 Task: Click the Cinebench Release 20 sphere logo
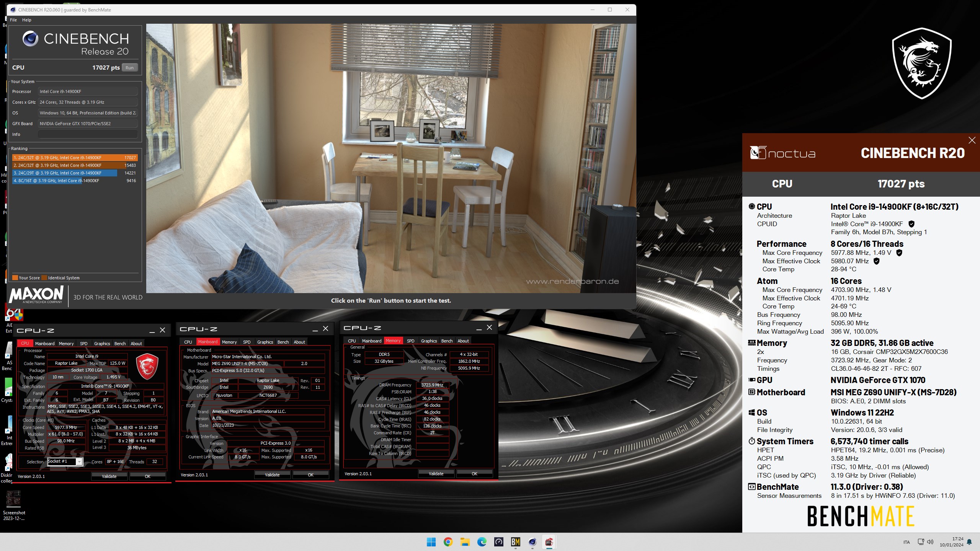[30, 39]
